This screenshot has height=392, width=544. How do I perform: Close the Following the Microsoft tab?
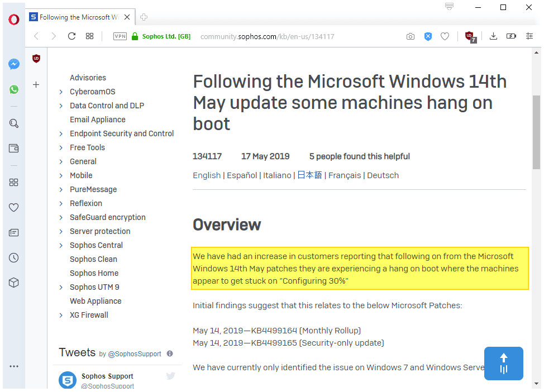[127, 17]
